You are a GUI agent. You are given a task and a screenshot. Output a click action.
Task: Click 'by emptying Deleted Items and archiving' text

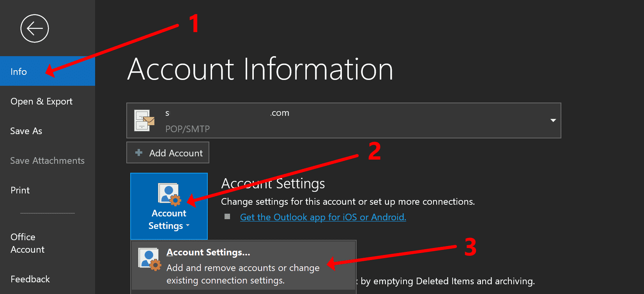click(448, 281)
